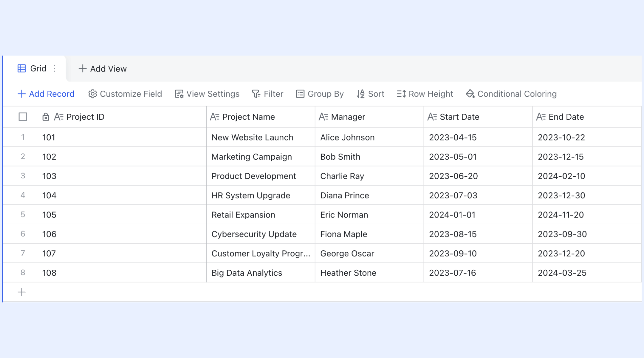Click Add View button
The width and height of the screenshot is (644, 358).
(x=103, y=69)
